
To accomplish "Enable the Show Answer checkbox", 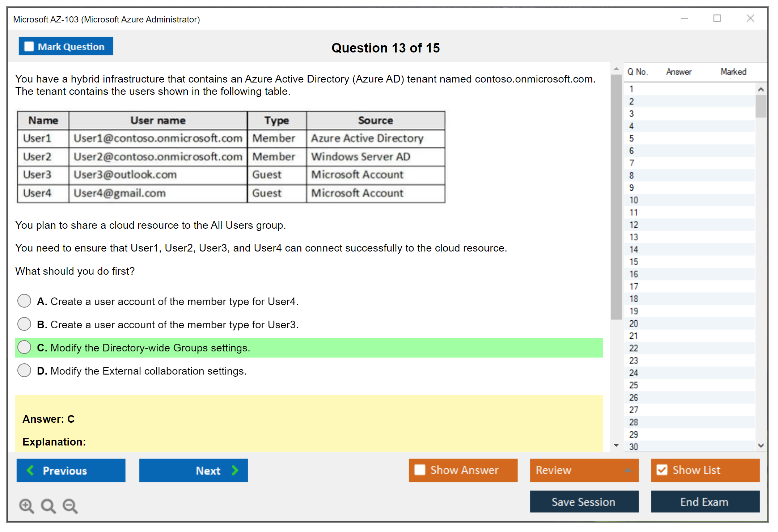I will click(x=420, y=470).
